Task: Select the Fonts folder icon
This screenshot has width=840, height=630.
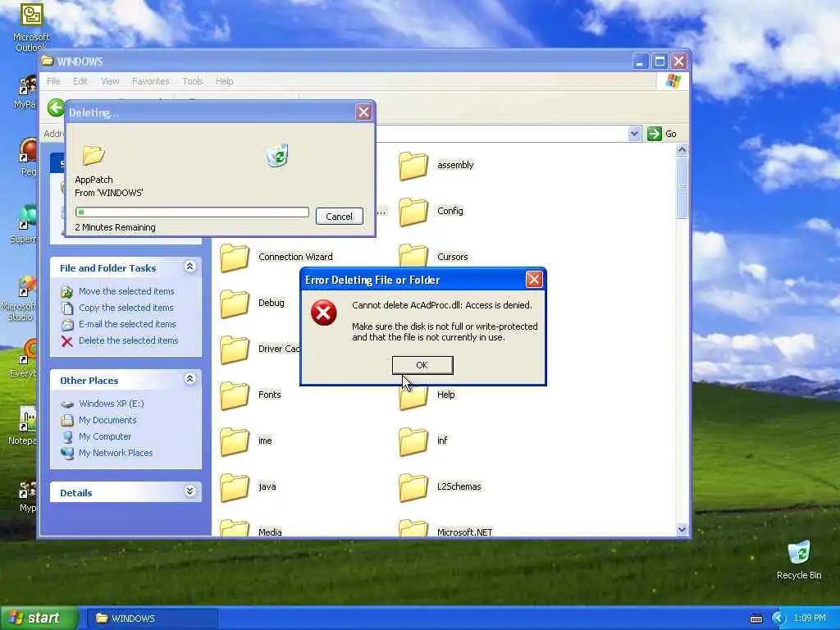Action: click(235, 395)
